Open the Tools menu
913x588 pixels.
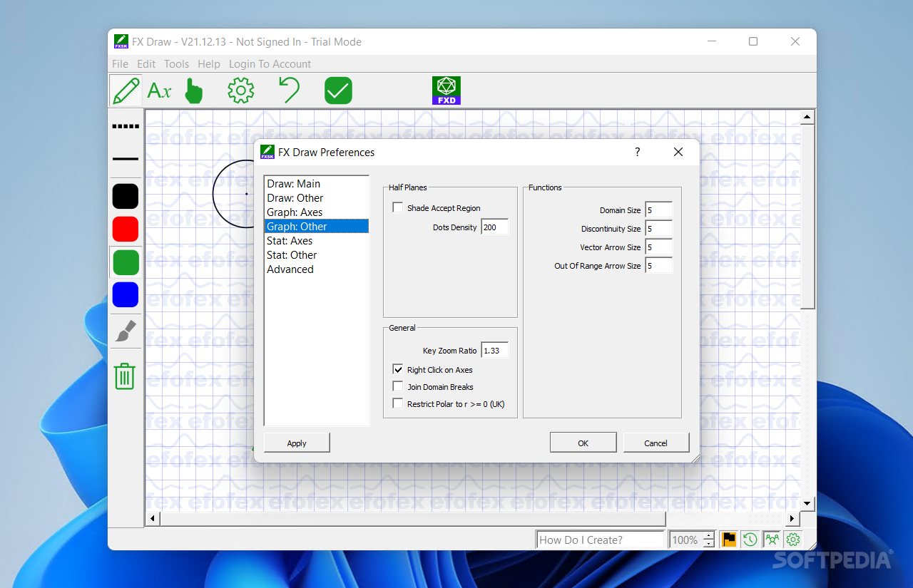[176, 63]
